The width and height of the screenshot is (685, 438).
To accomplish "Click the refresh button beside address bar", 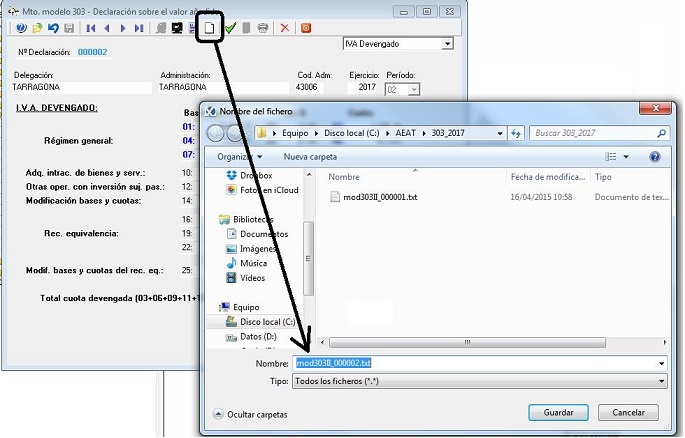I will pyautogui.click(x=516, y=134).
